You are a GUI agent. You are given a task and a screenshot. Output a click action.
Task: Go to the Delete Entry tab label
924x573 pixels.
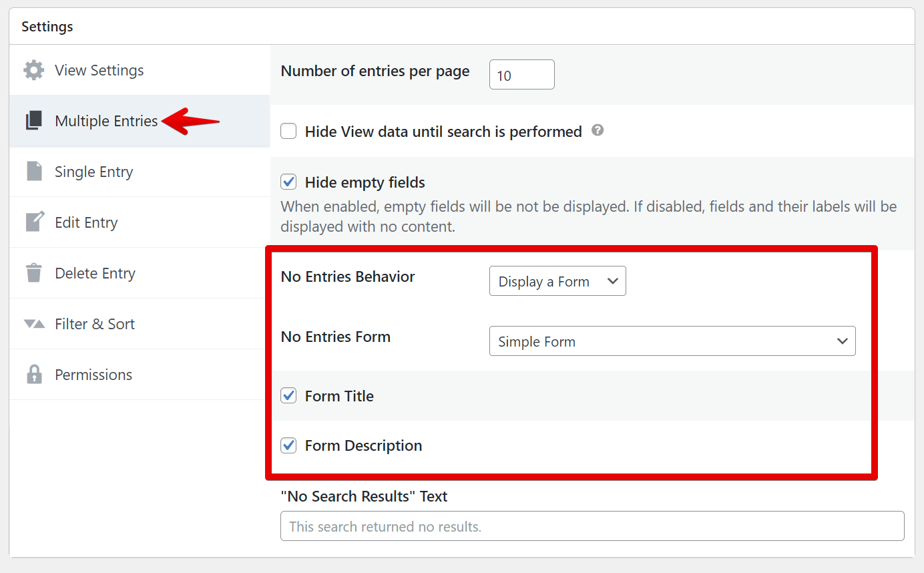[95, 273]
